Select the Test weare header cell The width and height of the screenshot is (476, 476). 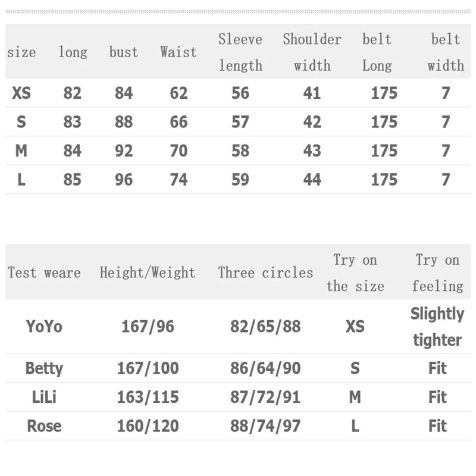[44, 273]
